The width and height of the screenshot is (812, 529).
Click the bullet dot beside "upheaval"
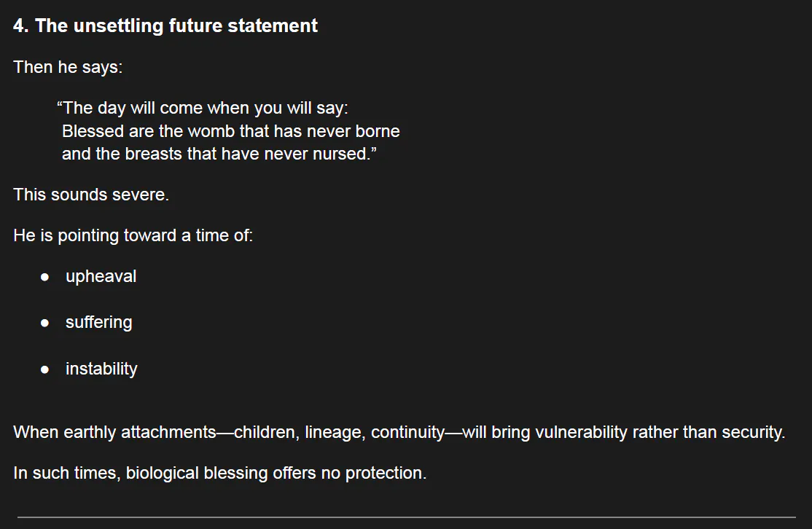45,278
